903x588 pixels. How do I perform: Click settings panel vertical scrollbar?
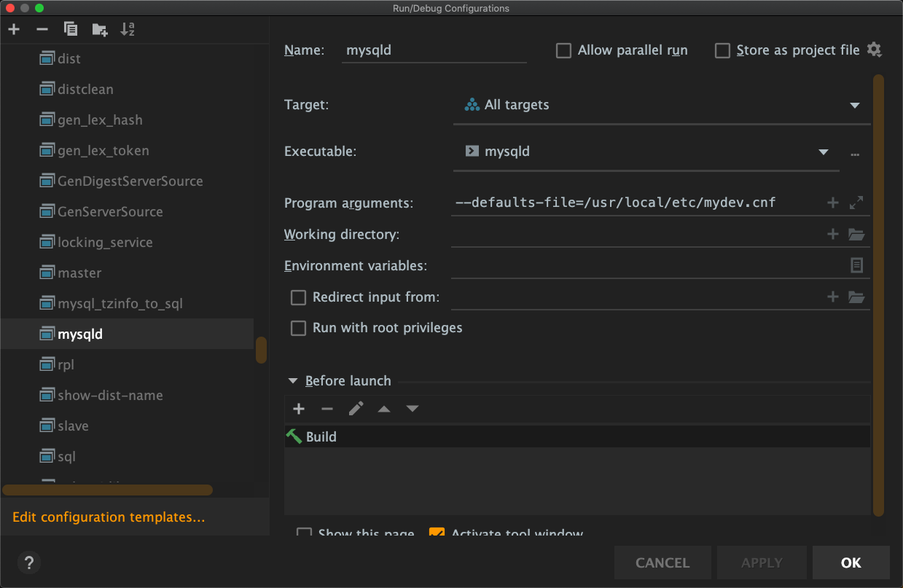pos(878,295)
